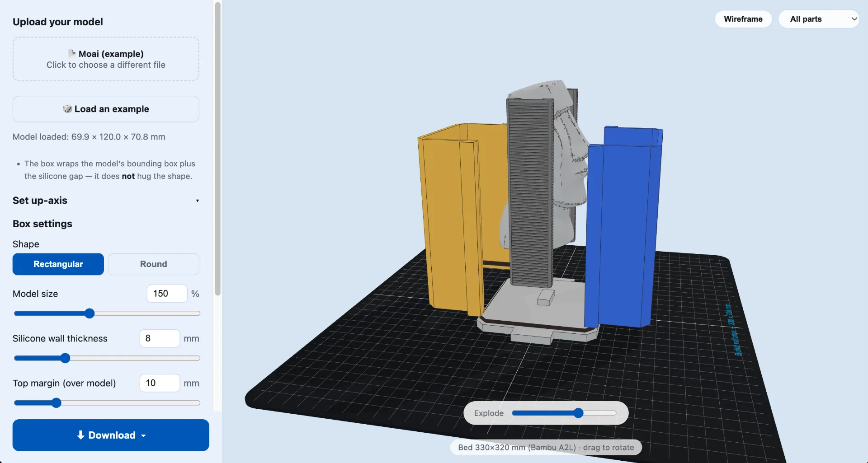The image size is (868, 463).
Task: Select the Rectangular box shape
Action: click(58, 264)
